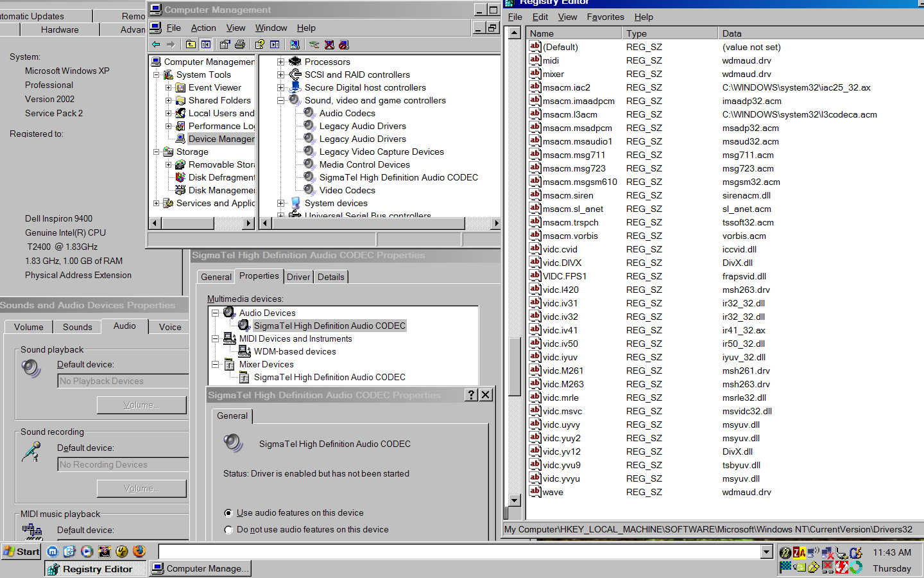This screenshot has width=924, height=578.
Task: Click the checkered flag tray icon
Action: click(785, 567)
